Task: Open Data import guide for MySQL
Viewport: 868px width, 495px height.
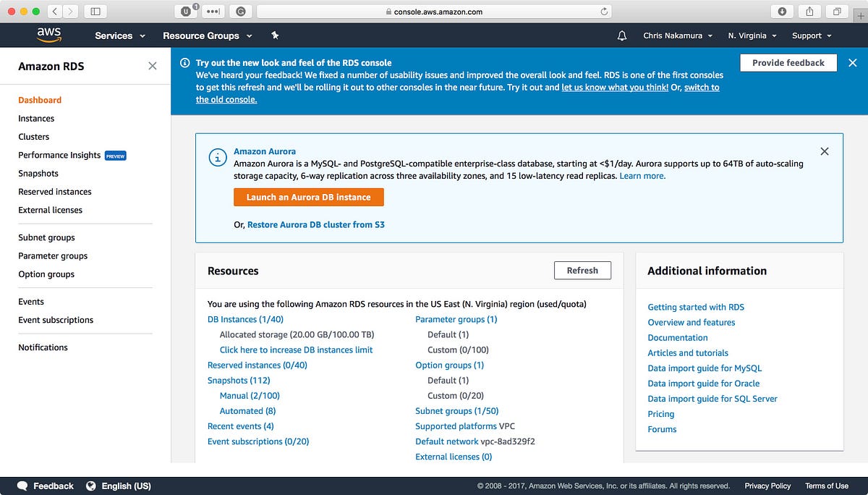Action: coord(705,368)
